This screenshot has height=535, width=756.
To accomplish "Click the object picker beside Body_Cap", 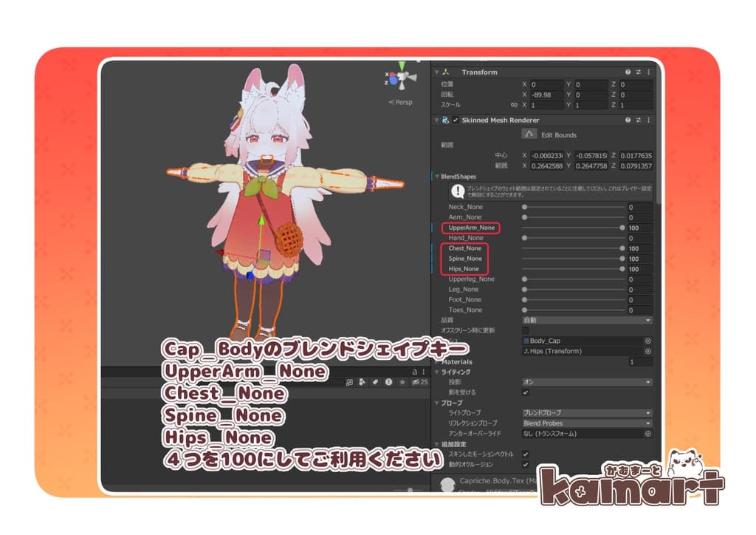I will coord(647,341).
